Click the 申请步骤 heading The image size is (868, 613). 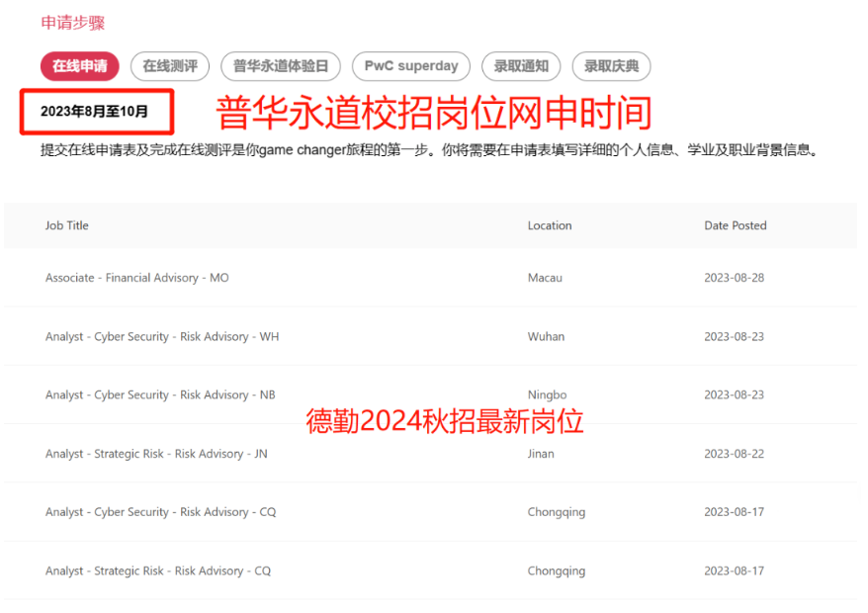pyautogui.click(x=73, y=23)
